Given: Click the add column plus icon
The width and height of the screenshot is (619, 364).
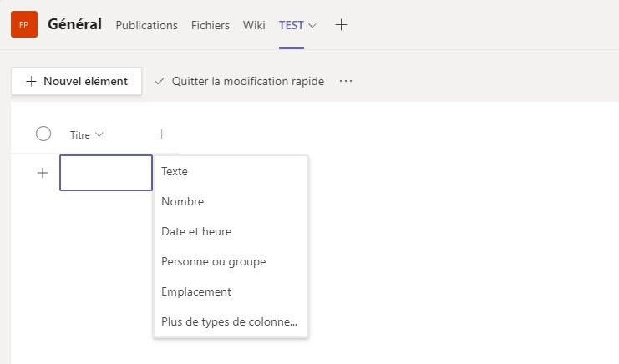Looking at the screenshot, I should point(162,134).
